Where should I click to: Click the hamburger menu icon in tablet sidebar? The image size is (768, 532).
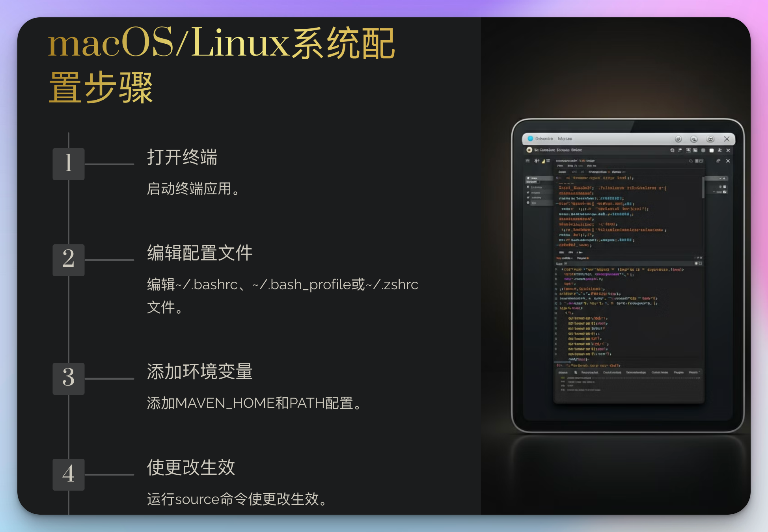(x=528, y=161)
